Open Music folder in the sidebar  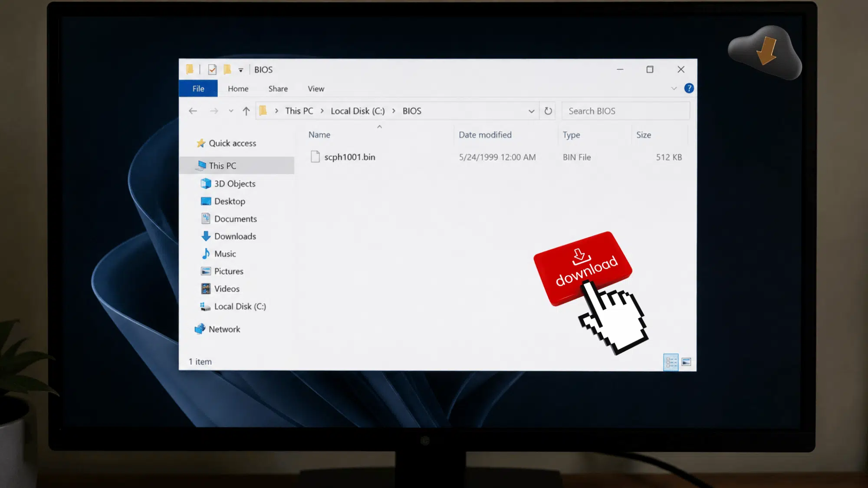click(x=225, y=254)
